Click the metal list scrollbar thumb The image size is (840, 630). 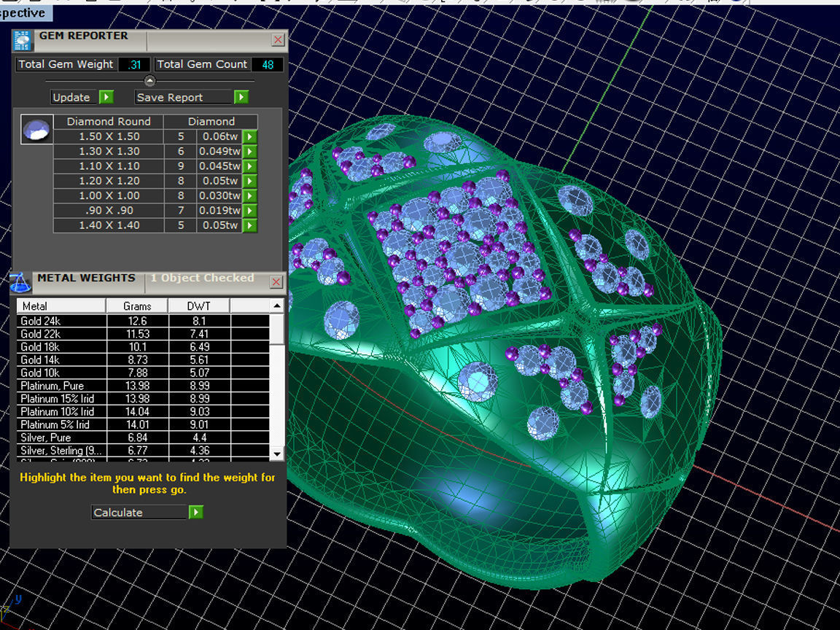coord(277,329)
